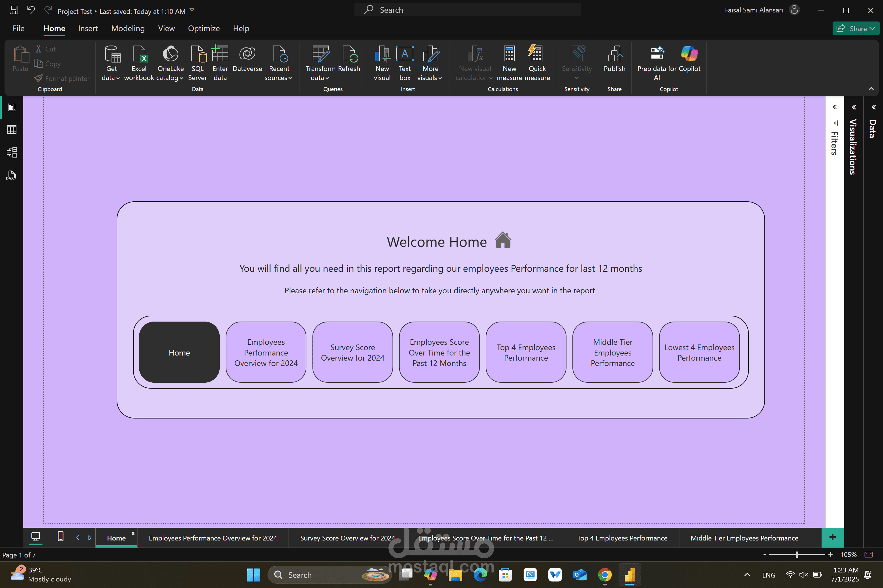Open the Modeling ribbon tab
This screenshot has height=588, width=883.
(128, 29)
